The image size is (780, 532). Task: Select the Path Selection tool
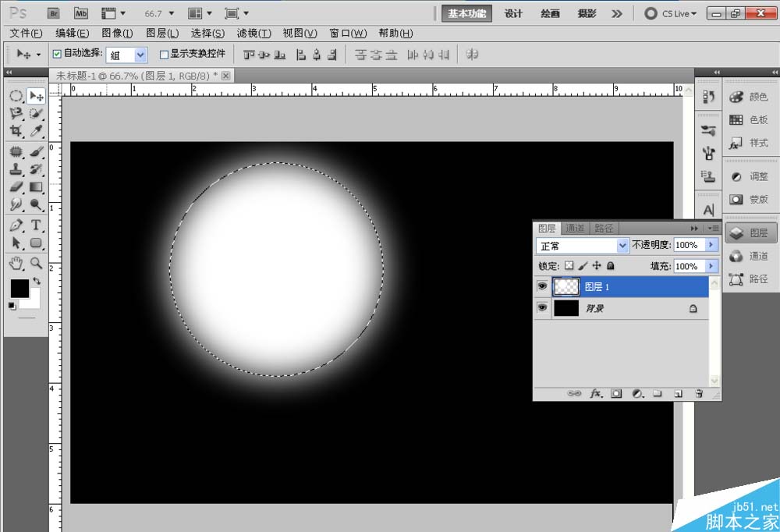tap(16, 243)
